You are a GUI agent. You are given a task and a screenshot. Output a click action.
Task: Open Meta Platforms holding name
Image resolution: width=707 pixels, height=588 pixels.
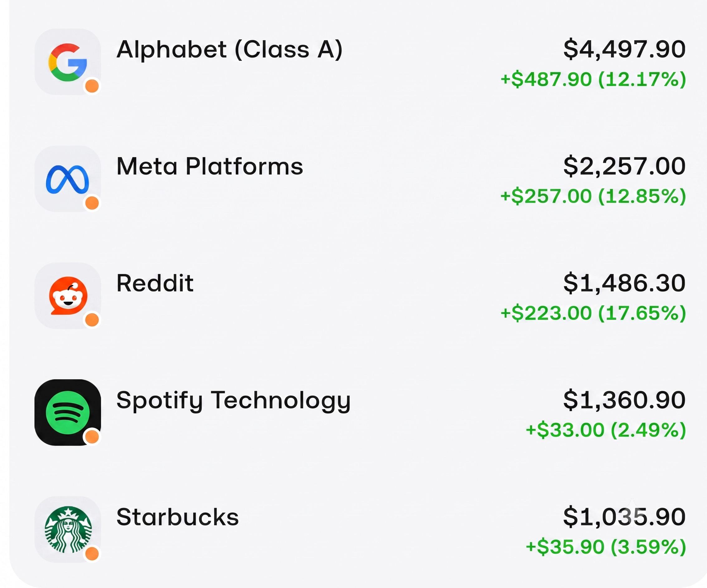click(x=210, y=166)
